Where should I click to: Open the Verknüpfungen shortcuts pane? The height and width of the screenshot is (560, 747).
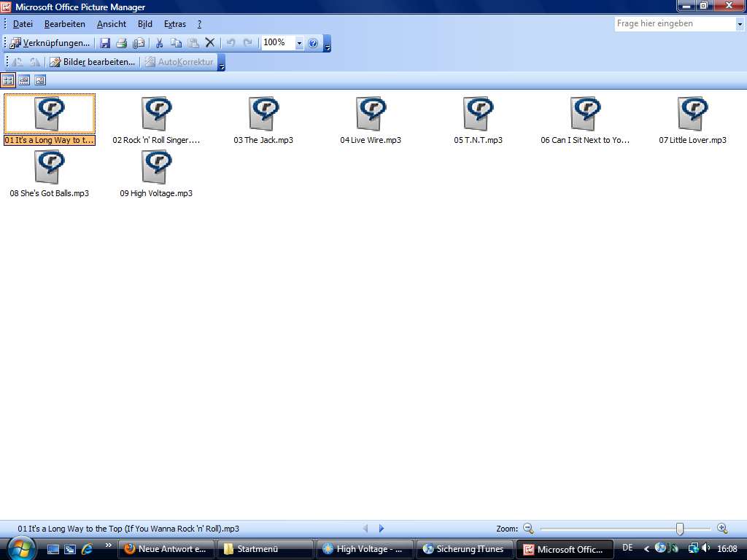(50, 43)
